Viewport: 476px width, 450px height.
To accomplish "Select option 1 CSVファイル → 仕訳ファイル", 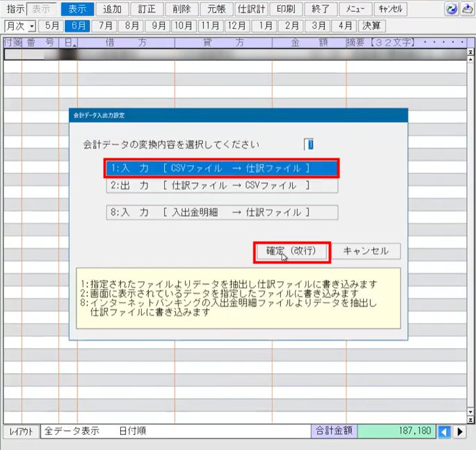I will pyautogui.click(x=221, y=168).
